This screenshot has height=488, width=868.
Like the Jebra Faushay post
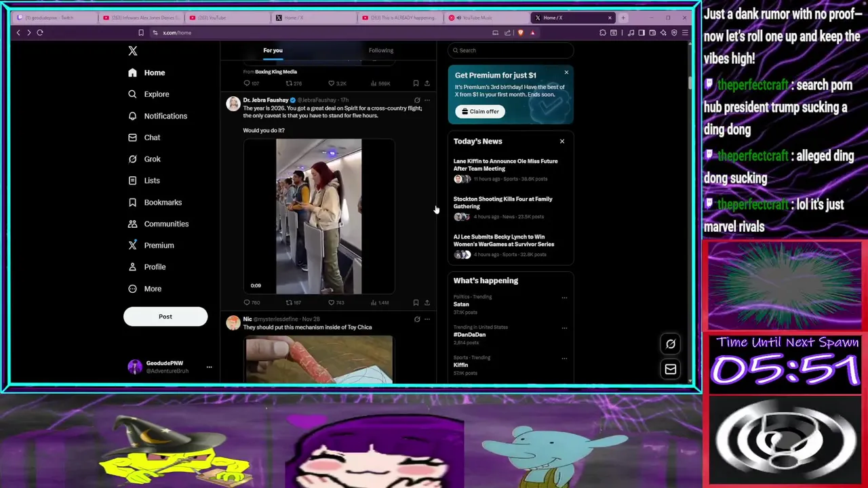click(x=336, y=302)
